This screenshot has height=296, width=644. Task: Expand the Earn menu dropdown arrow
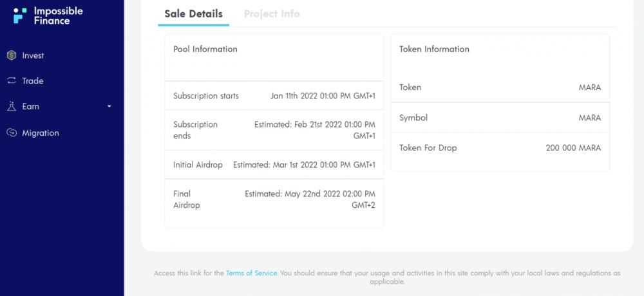point(109,106)
